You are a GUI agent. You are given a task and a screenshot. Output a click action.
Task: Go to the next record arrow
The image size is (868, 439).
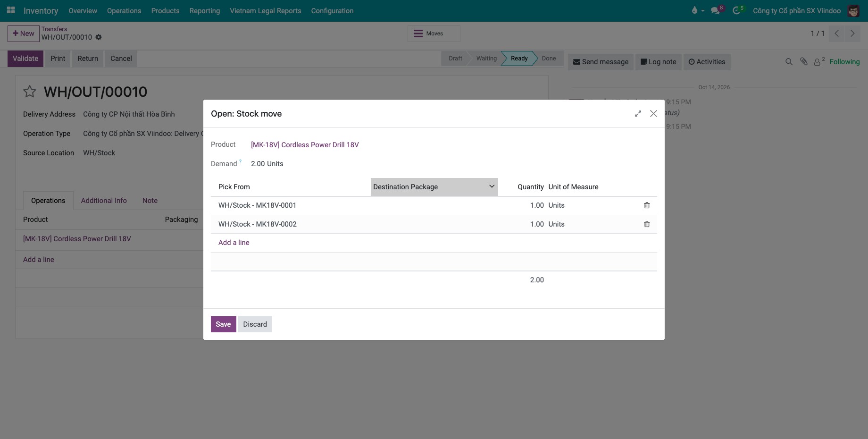(852, 34)
